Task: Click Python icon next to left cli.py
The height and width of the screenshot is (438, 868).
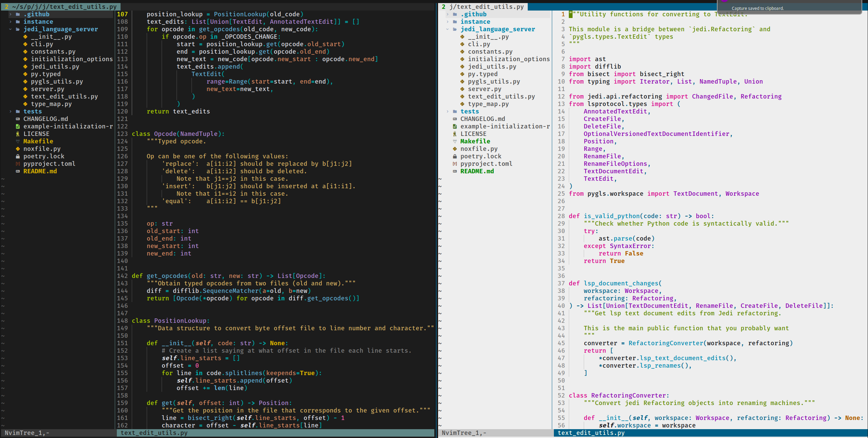Action: [25, 44]
